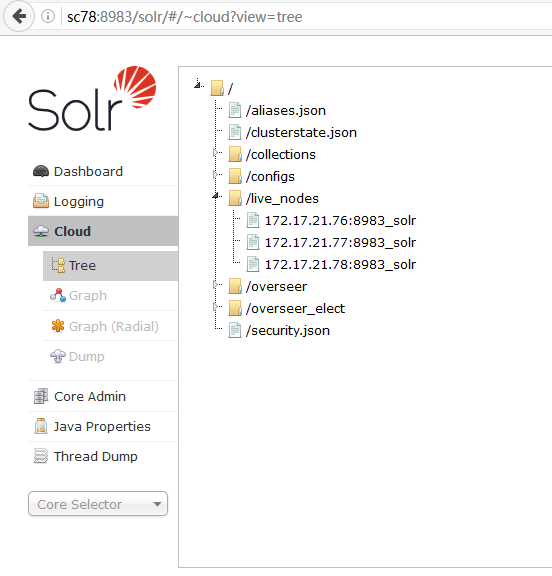Screen dimensions: 552x576
Task: Open the /clusterstate.json file link
Action: click(x=301, y=132)
